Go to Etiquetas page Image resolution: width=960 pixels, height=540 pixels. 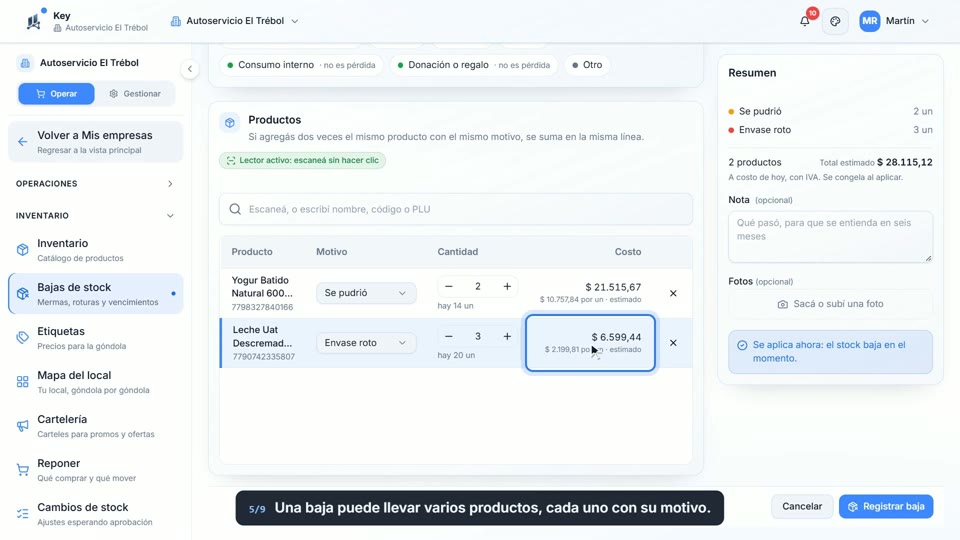[96, 338]
